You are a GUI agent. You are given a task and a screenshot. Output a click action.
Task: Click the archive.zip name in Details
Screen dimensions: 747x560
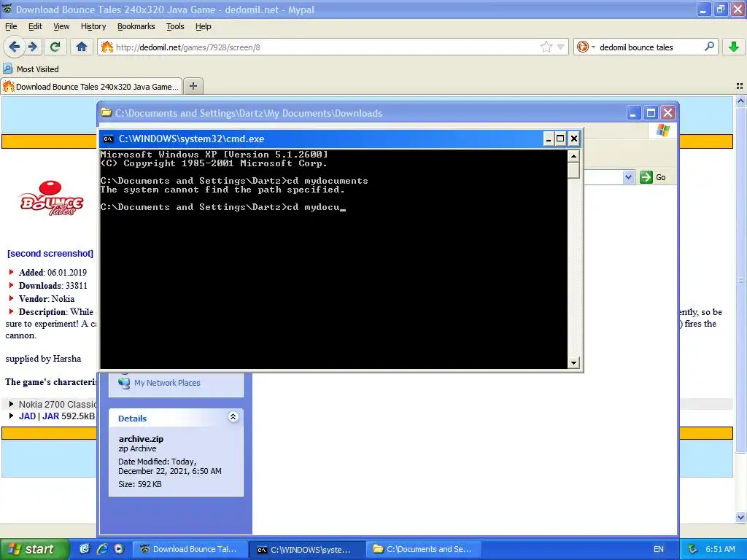coord(141,439)
